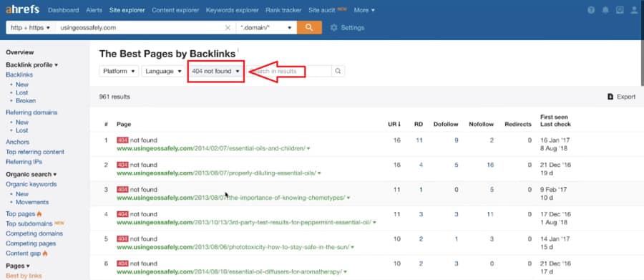Select Site explorer tab
The image size is (644, 280).
pos(127,10)
